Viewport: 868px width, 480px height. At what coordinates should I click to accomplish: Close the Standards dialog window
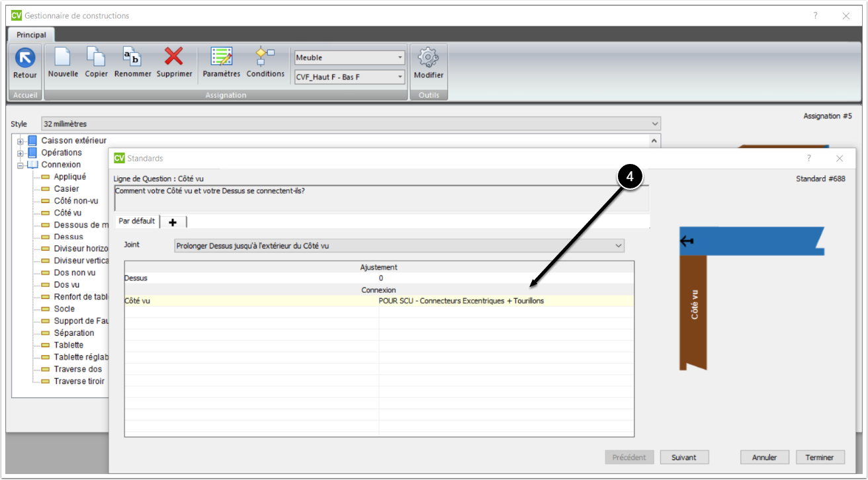[840, 159]
